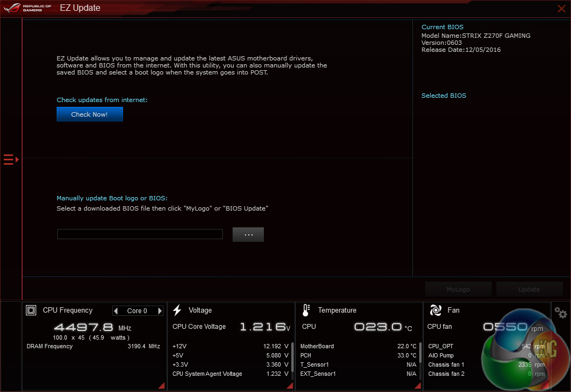Click the T_Sensor1 row
Screen dimensions: 571x392
click(358, 364)
